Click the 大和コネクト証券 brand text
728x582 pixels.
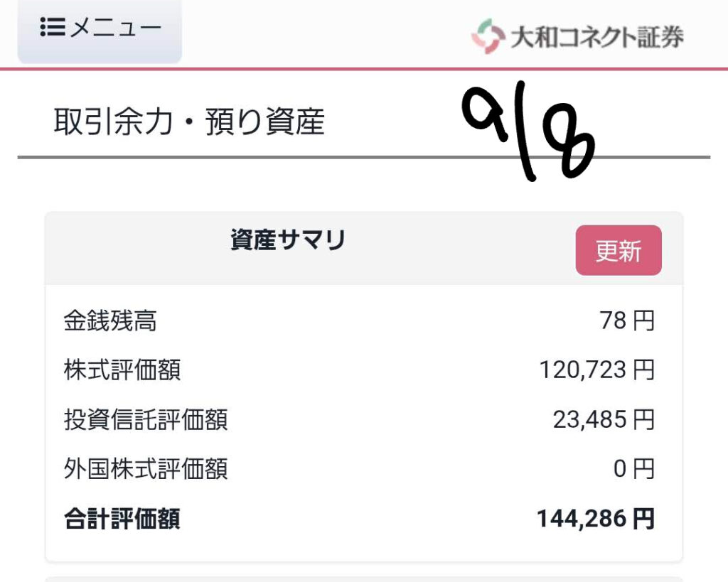coord(597,37)
